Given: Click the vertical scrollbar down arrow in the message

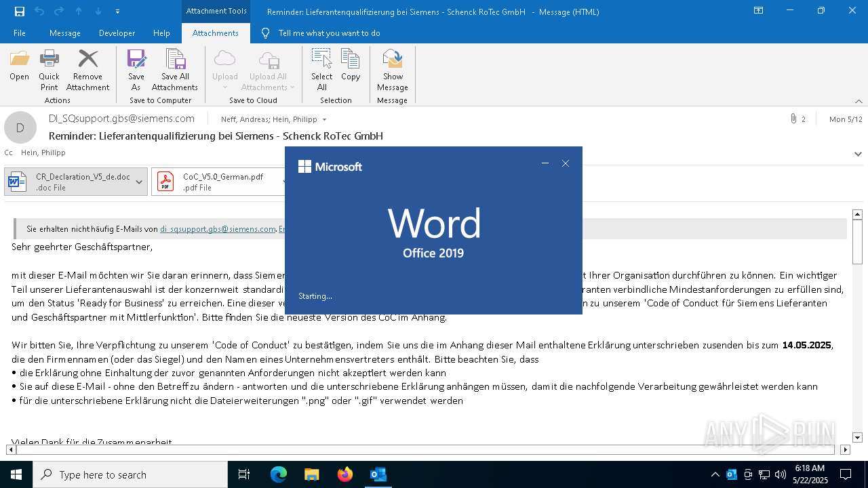Looking at the screenshot, I should pos(857,438).
